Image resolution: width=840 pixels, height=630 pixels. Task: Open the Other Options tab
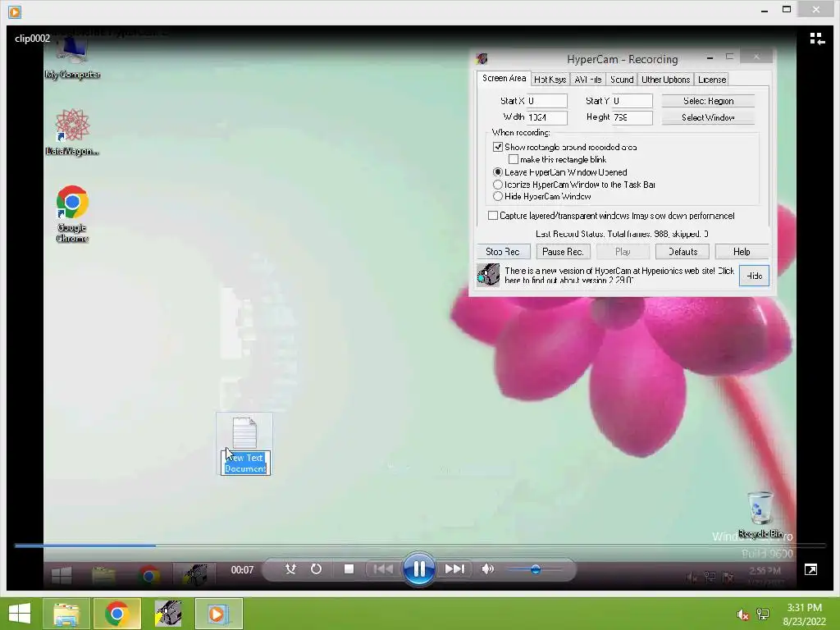665,80
